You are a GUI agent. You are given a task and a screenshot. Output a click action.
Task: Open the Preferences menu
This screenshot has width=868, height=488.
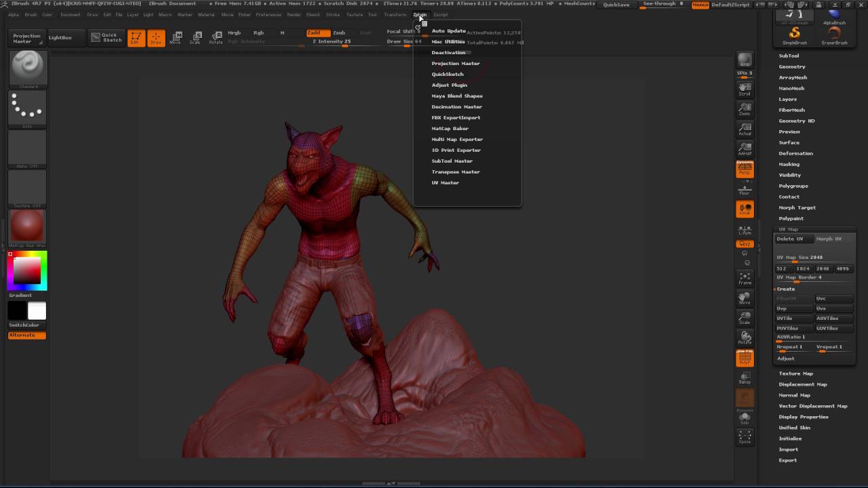coord(269,14)
